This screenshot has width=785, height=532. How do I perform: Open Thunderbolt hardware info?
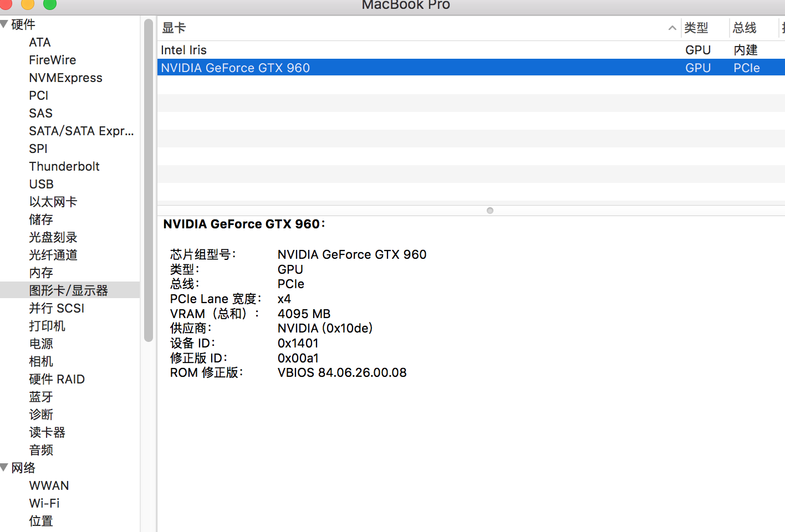pyautogui.click(x=64, y=167)
